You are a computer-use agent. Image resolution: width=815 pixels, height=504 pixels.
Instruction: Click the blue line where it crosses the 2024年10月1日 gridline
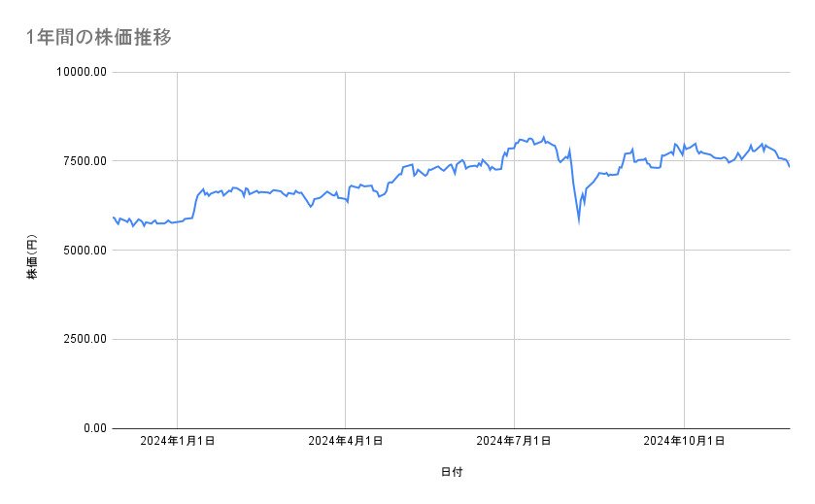pyautogui.click(x=684, y=151)
